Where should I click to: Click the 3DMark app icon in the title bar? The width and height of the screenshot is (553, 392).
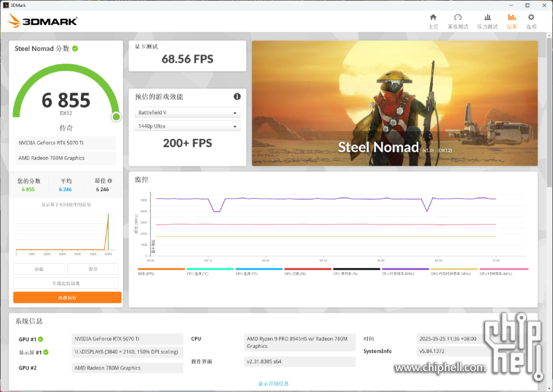[x=6, y=6]
